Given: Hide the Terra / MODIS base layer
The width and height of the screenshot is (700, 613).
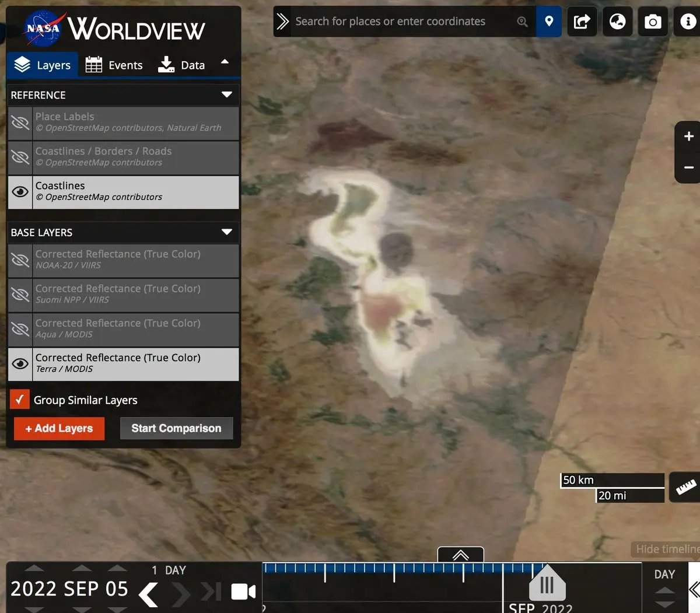Looking at the screenshot, I should coord(20,364).
